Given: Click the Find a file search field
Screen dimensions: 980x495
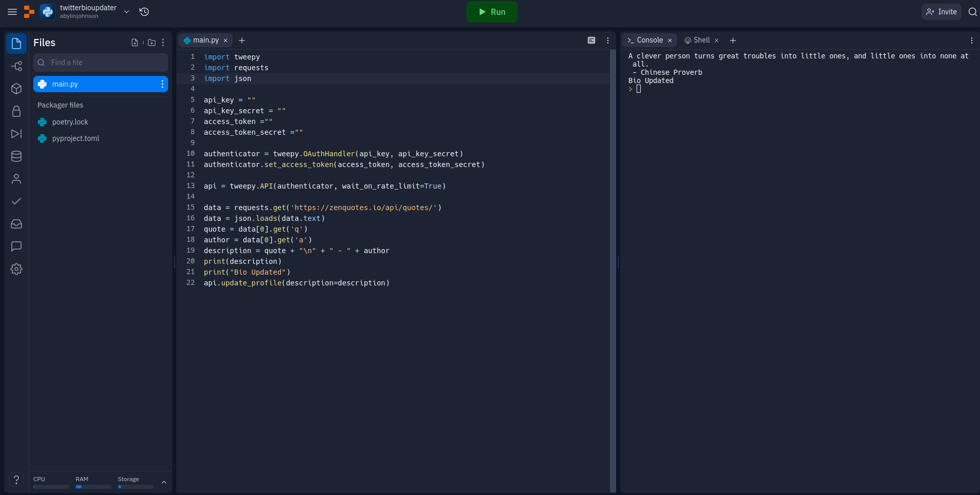Looking at the screenshot, I should [100, 63].
